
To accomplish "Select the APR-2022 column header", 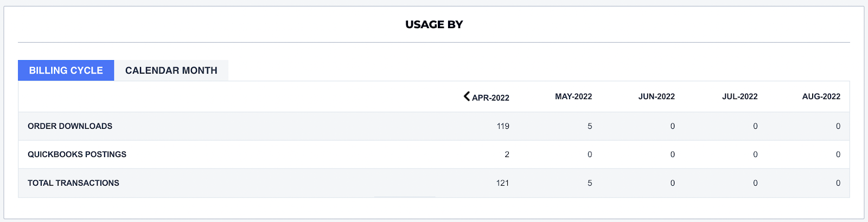I will (x=490, y=97).
